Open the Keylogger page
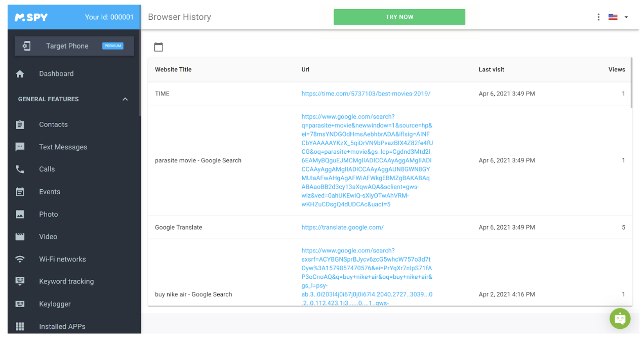The image size is (644, 342). [x=55, y=304]
